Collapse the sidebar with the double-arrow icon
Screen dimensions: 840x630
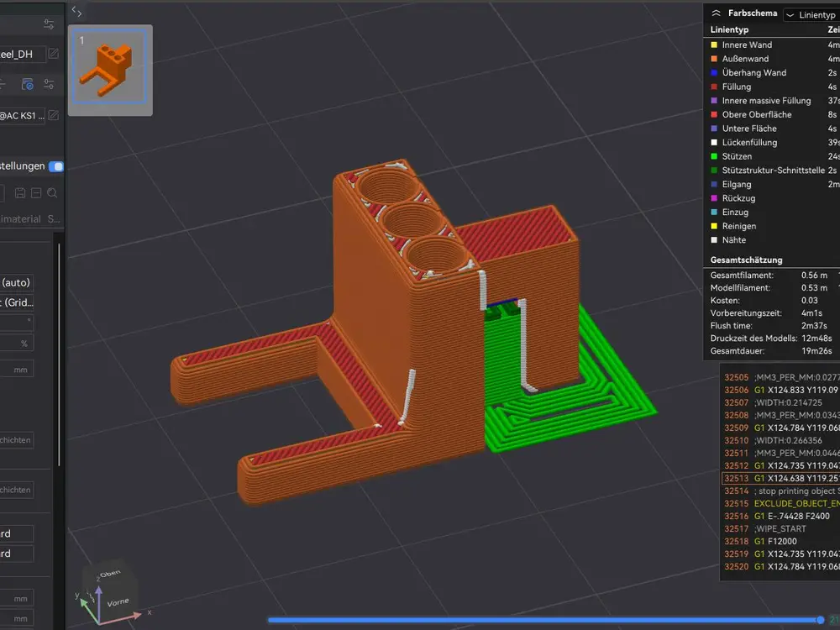click(76, 12)
